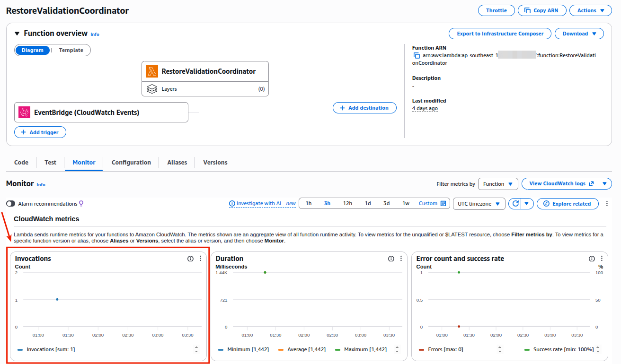Select Template view
621x364 pixels.
(71, 50)
